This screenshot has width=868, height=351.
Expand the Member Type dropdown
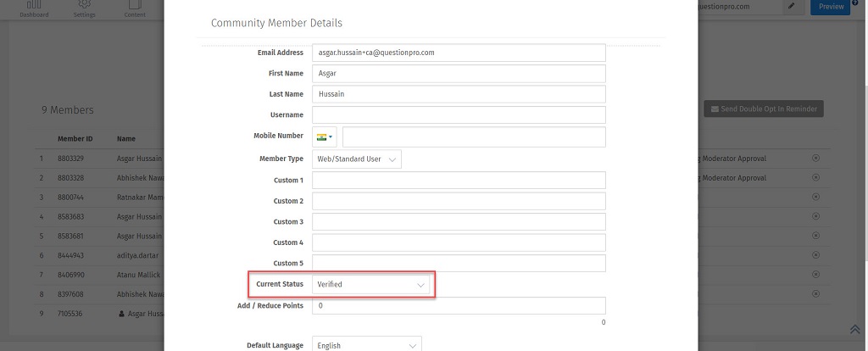click(356, 159)
